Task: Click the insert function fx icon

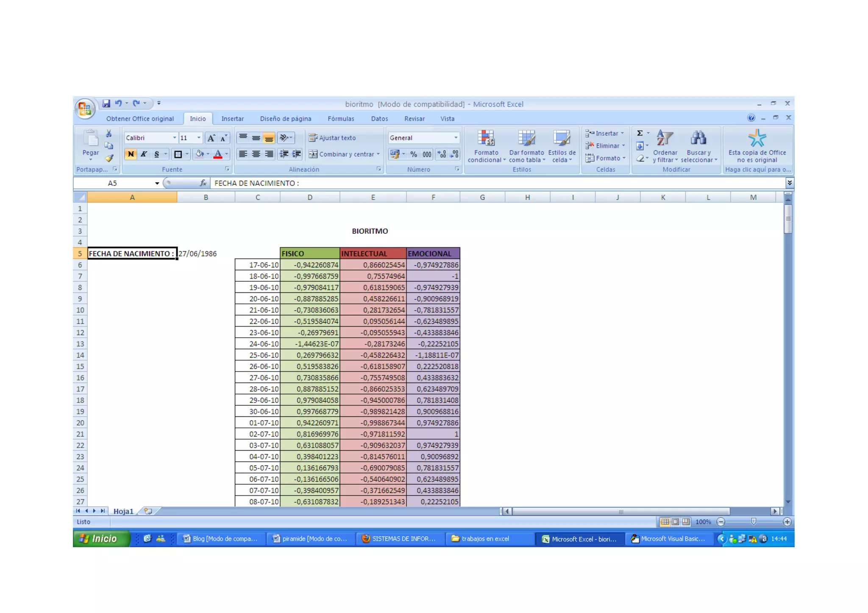Action: coord(203,183)
